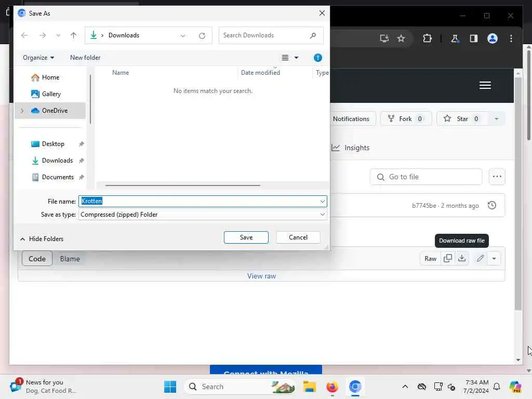Open more file actions ellipsis button
This screenshot has width=532, height=399.
pos(497,177)
